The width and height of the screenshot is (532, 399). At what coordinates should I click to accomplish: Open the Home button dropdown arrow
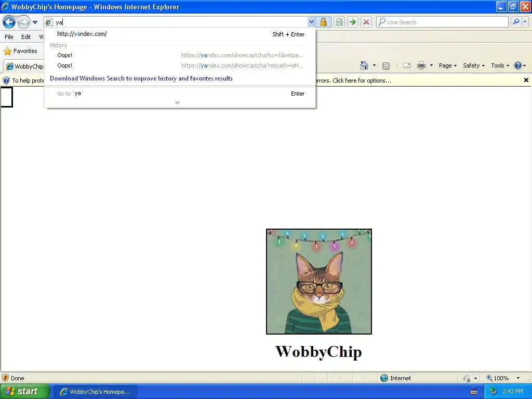(x=374, y=65)
